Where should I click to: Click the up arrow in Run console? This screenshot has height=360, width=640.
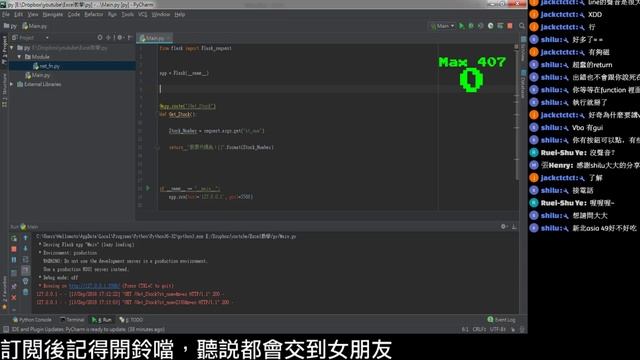tap(25, 238)
